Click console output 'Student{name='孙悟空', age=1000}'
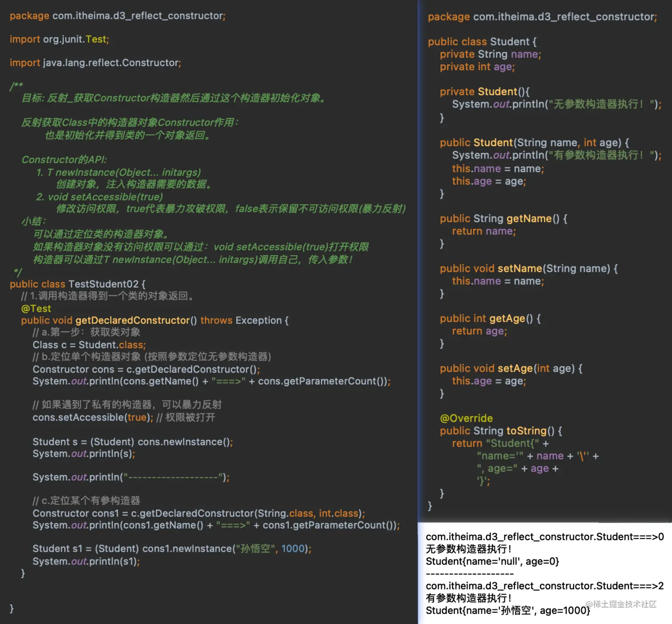The height and width of the screenshot is (624, 672). [x=508, y=610]
